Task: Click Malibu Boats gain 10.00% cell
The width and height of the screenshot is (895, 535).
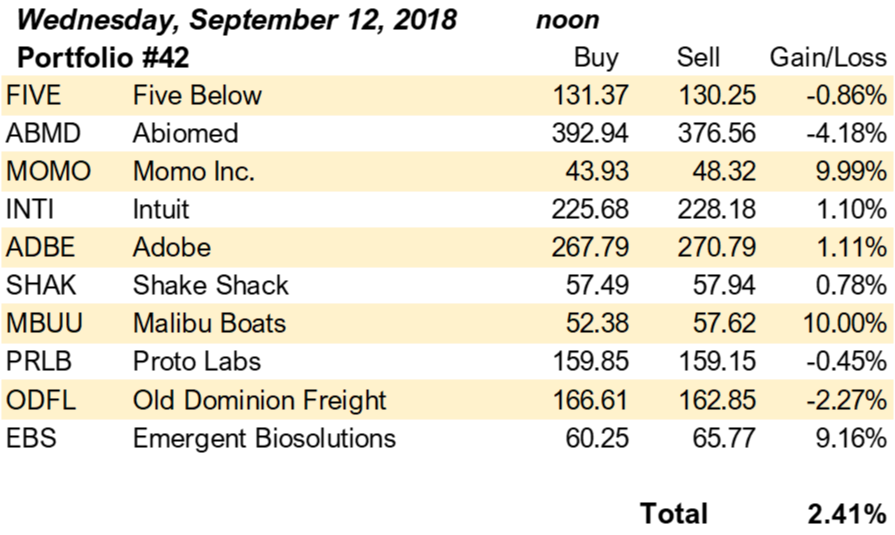Action: click(x=845, y=323)
